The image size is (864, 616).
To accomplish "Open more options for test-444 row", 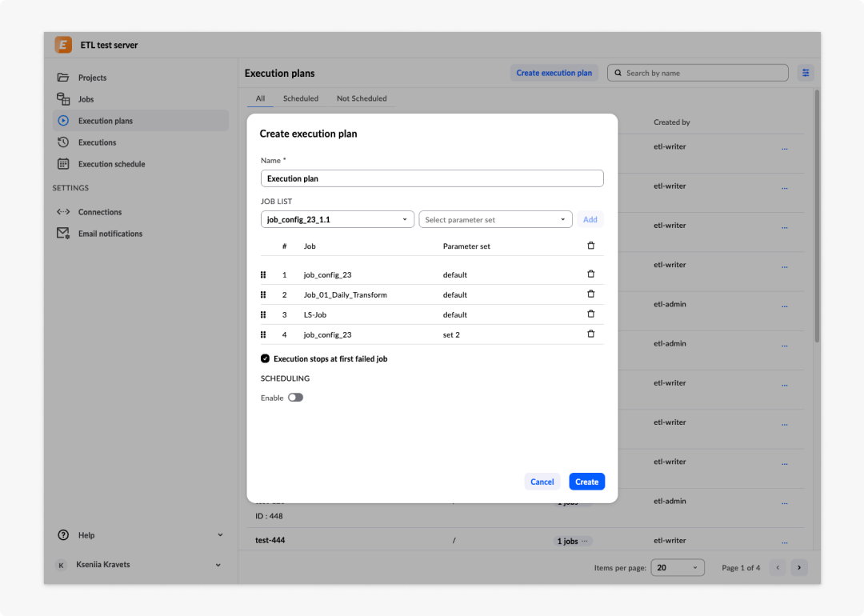I will pos(785,542).
